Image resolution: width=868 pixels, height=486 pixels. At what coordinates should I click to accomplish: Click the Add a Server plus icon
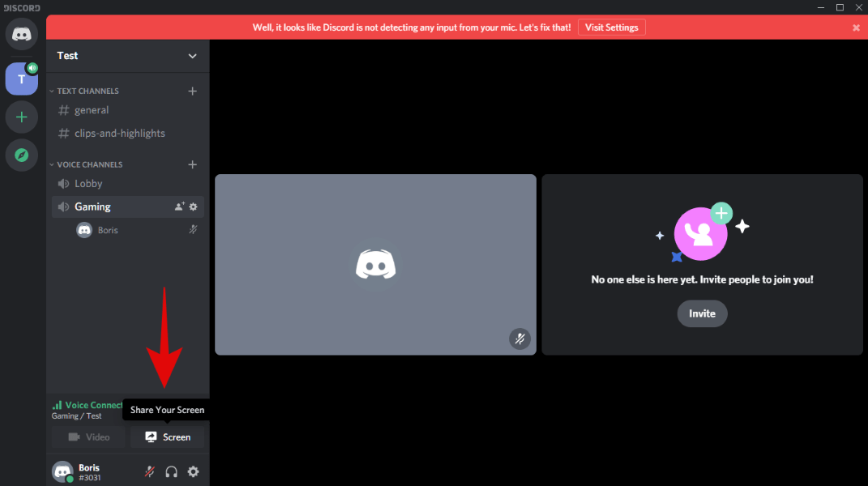pos(22,117)
